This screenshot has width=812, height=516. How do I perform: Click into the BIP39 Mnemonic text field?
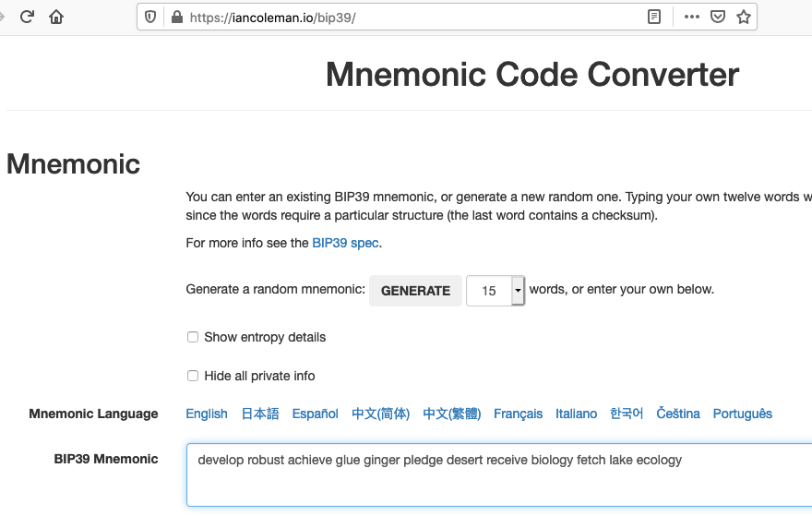click(x=499, y=474)
